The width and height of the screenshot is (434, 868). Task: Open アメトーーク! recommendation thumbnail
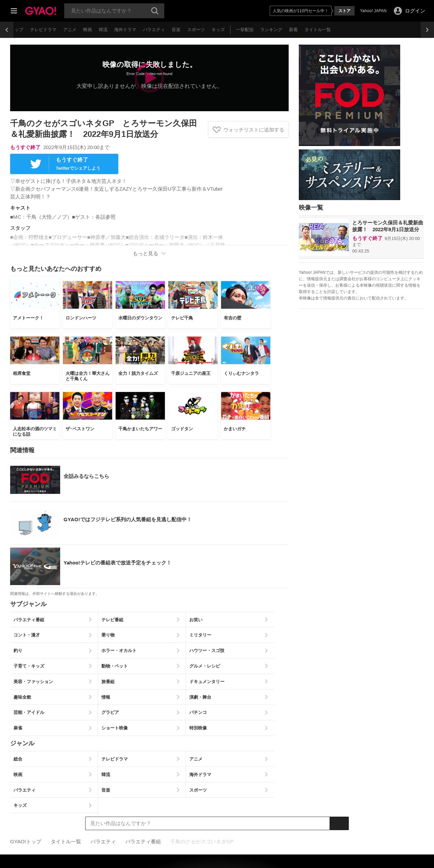[x=35, y=295]
